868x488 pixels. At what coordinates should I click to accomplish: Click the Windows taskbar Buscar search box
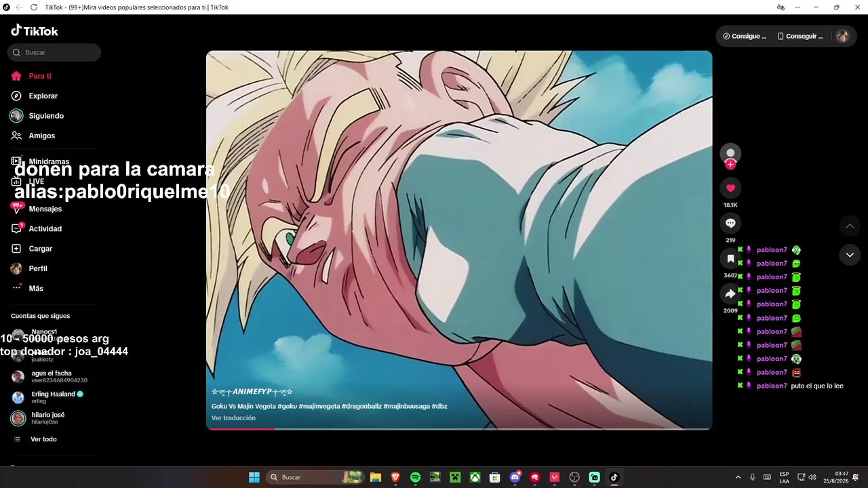pyautogui.click(x=315, y=477)
